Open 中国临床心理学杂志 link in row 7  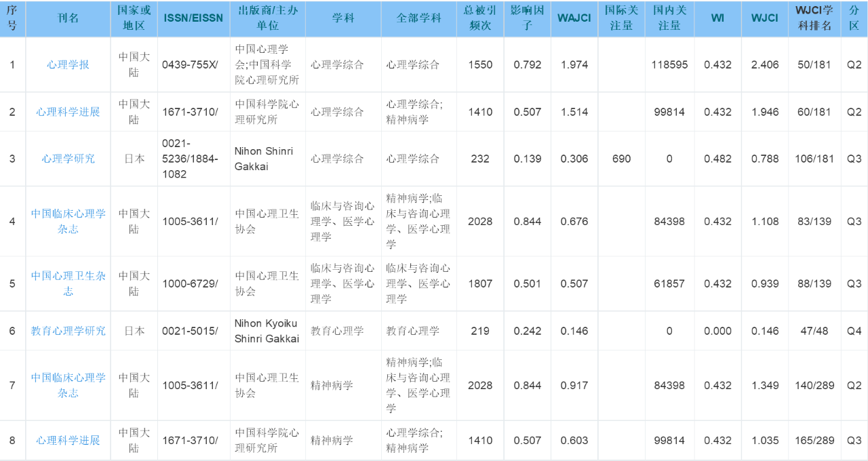[68, 385]
